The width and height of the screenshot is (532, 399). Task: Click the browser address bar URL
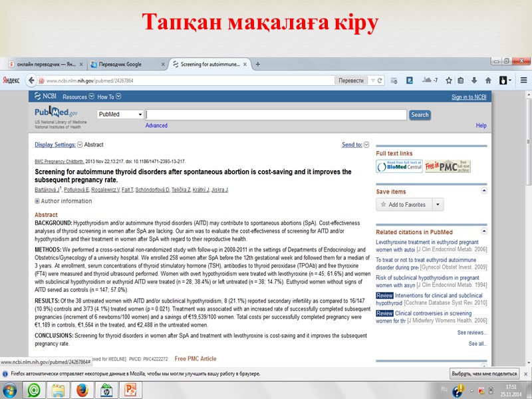point(90,80)
